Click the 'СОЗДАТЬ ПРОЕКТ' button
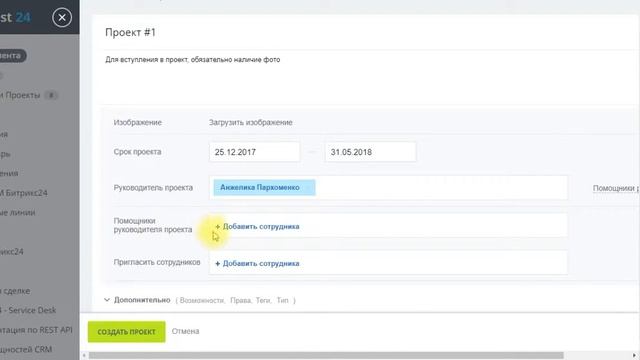 127,332
